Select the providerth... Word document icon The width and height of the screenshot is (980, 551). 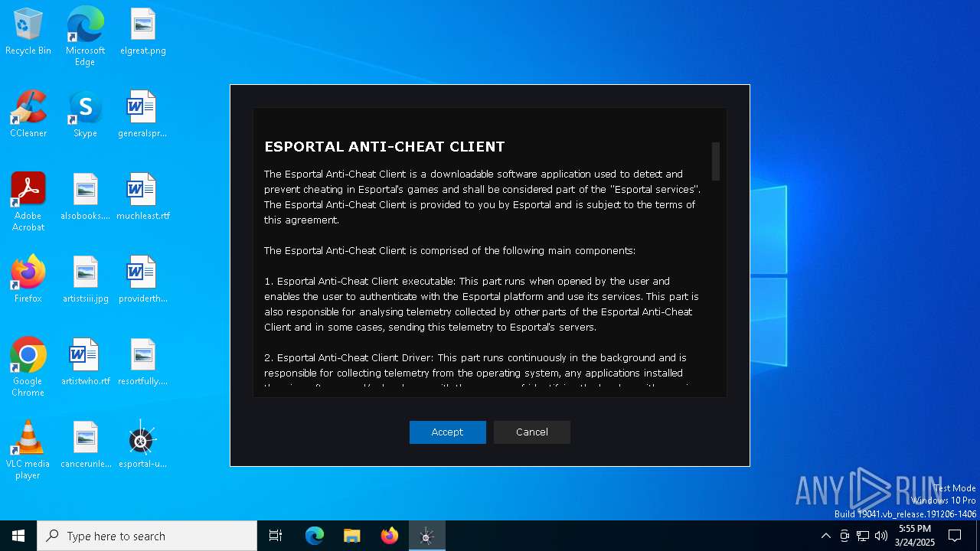coord(143,280)
